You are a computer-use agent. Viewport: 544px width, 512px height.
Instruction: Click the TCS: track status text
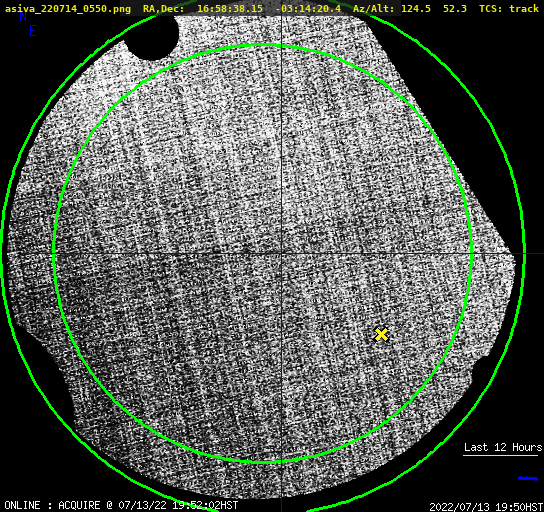509,9
